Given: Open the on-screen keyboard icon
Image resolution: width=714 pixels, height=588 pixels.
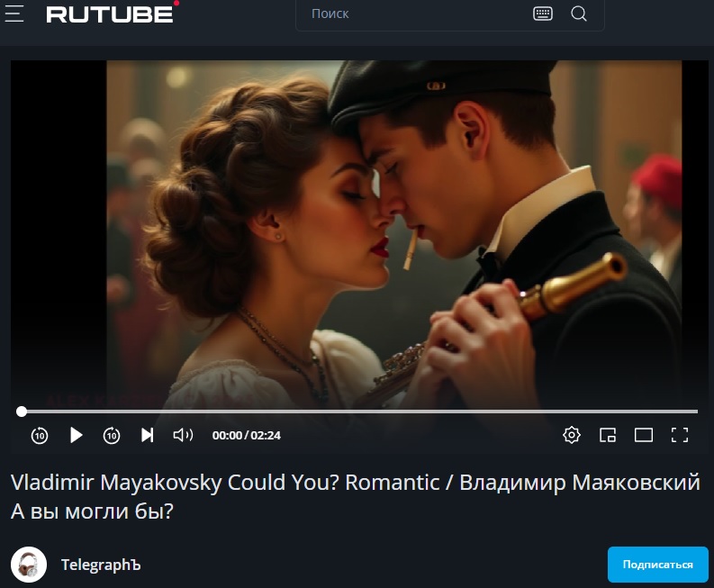Looking at the screenshot, I should pyautogui.click(x=543, y=14).
